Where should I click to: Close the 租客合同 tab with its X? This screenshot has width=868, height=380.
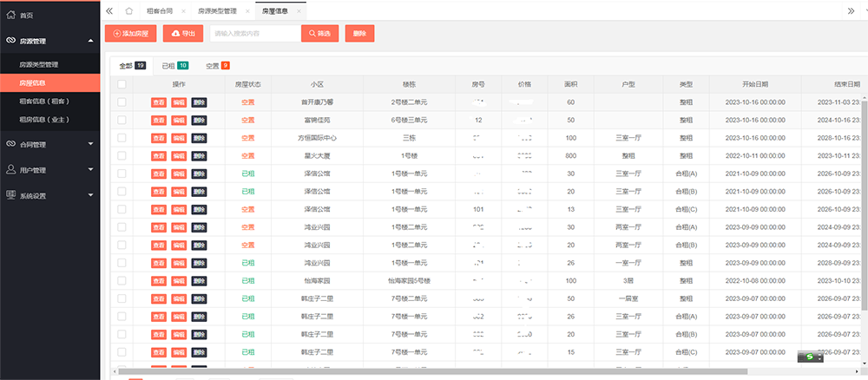point(183,11)
